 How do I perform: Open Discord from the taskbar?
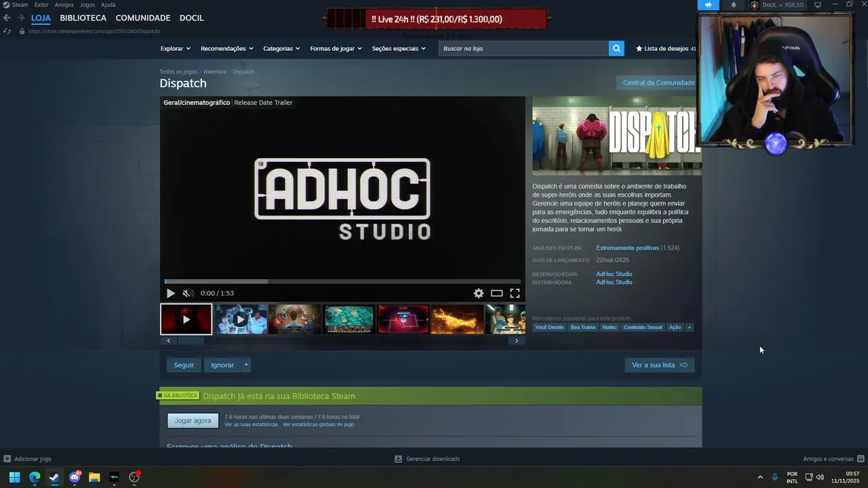pos(75,477)
